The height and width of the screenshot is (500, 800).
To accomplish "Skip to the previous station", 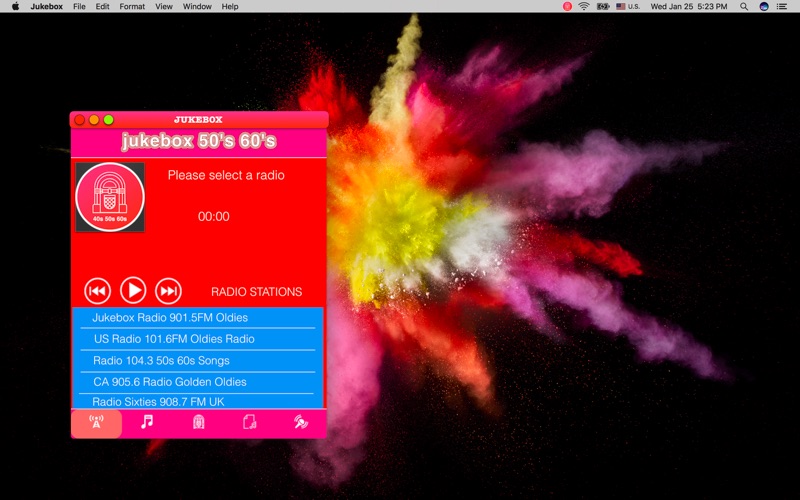I will pyautogui.click(x=97, y=291).
